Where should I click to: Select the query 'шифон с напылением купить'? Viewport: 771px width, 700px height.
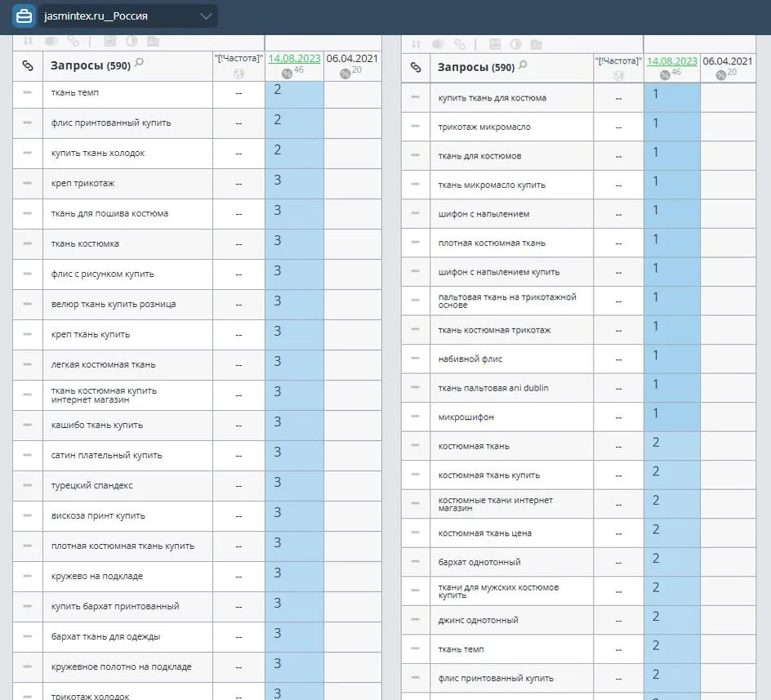coord(498,272)
